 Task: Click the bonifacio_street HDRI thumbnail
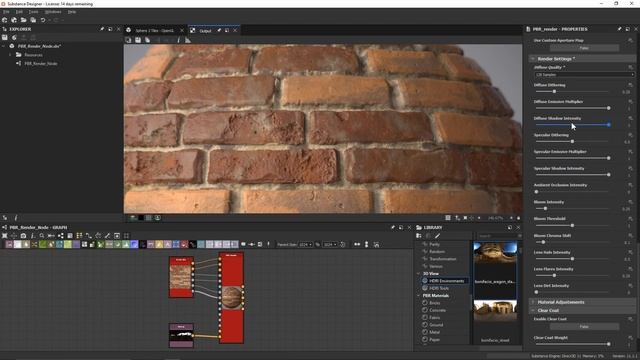click(495, 311)
